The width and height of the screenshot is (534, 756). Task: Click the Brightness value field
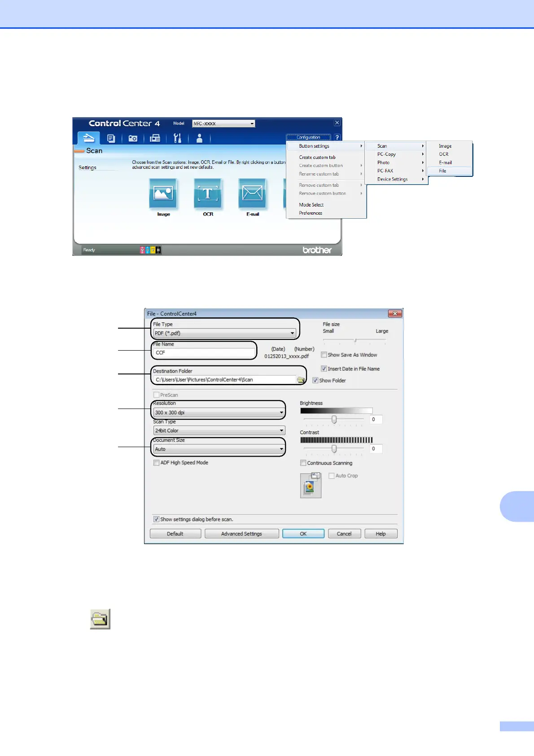(x=376, y=419)
